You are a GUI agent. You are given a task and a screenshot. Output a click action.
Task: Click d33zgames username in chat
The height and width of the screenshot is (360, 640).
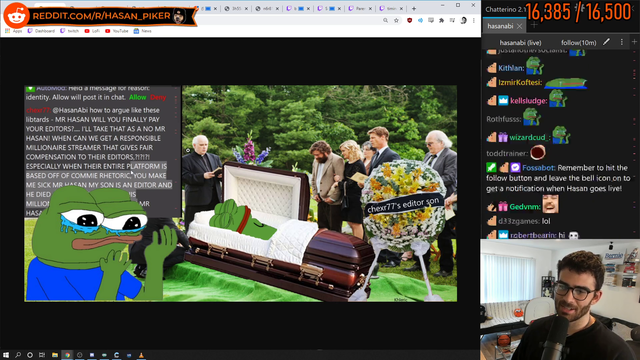(x=518, y=221)
